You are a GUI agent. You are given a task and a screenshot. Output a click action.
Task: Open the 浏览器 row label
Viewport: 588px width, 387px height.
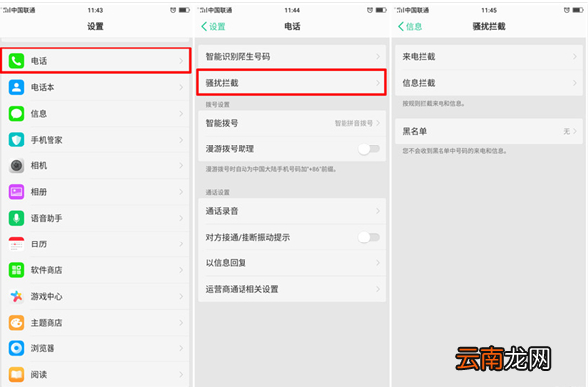(43, 348)
